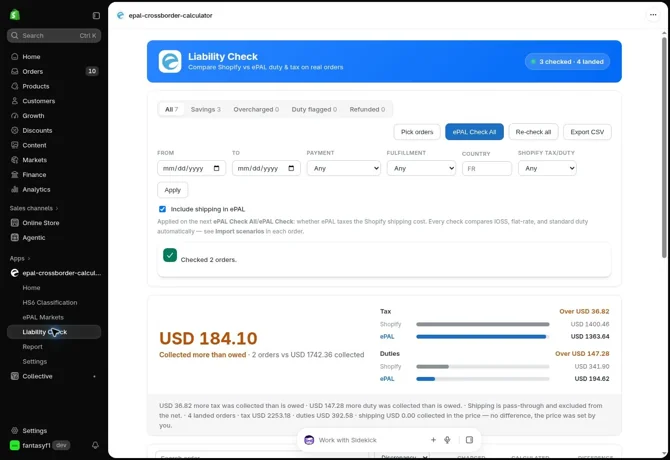Click the Shopify logo icon
Viewport: 670px width, 460px height.
tap(15, 15)
